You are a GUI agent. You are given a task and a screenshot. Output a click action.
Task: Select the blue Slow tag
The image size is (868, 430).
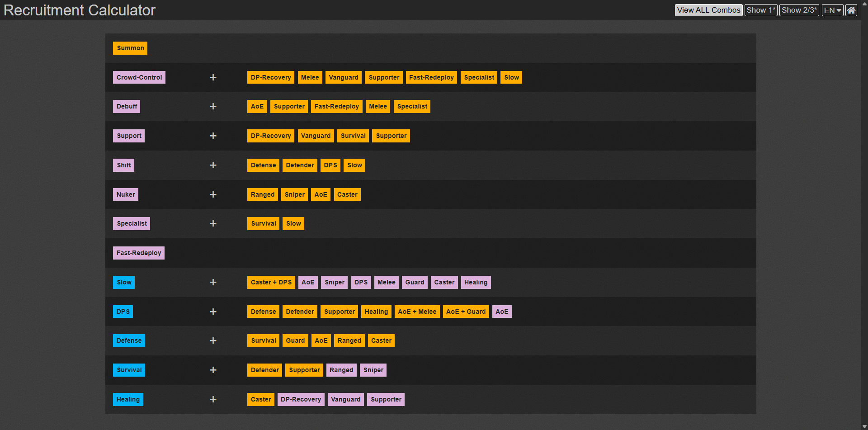pyautogui.click(x=124, y=282)
